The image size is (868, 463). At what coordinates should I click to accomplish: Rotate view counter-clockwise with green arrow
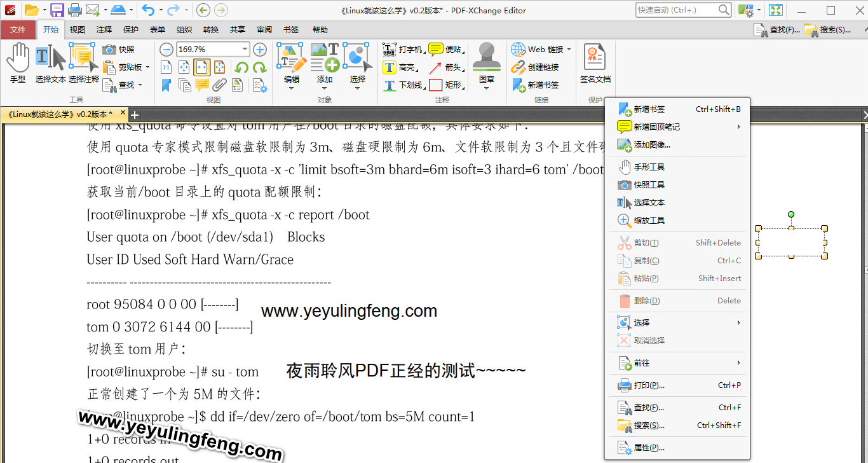[241, 67]
